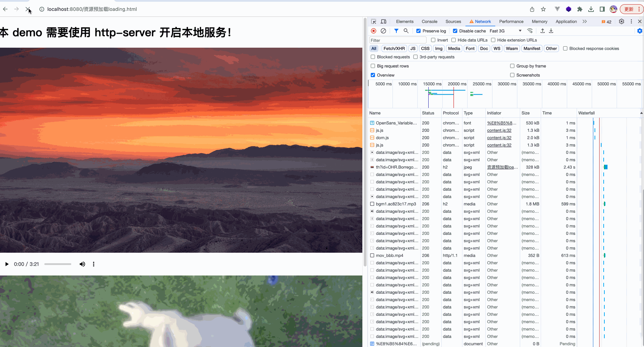
Task: Open the hidden DevTools panels chevron
Action: point(584,21)
